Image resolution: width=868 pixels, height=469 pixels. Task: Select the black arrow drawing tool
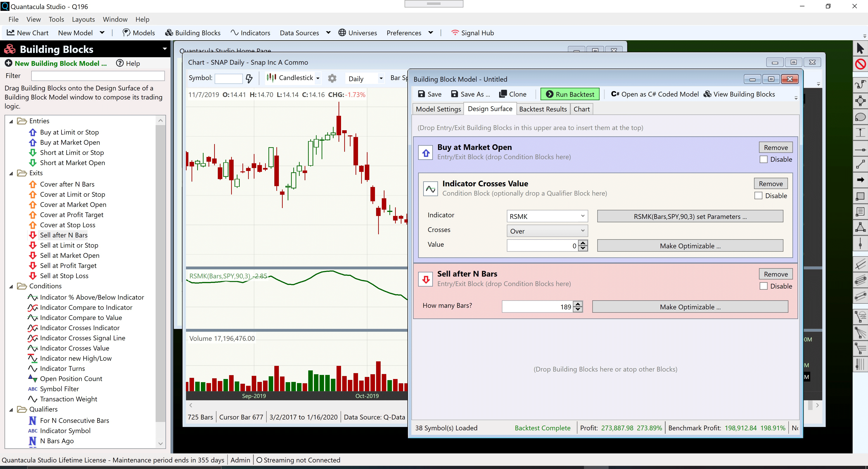[860, 180]
